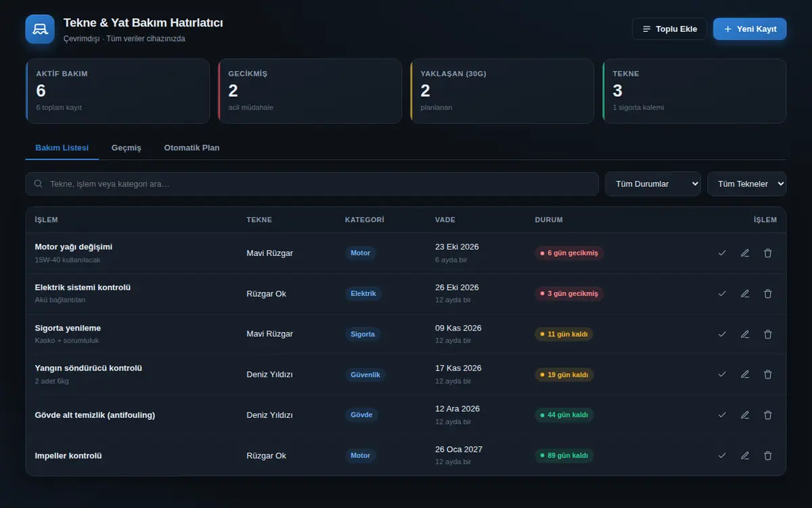812x508 pixels.
Task: Click the '3 gün gecikmiş' status badge
Action: [569, 294]
